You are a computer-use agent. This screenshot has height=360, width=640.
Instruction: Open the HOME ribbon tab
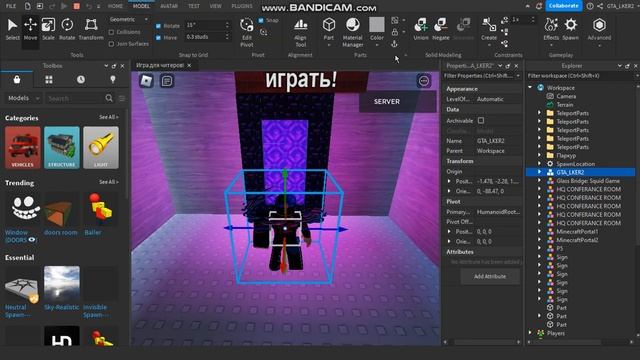point(115,6)
